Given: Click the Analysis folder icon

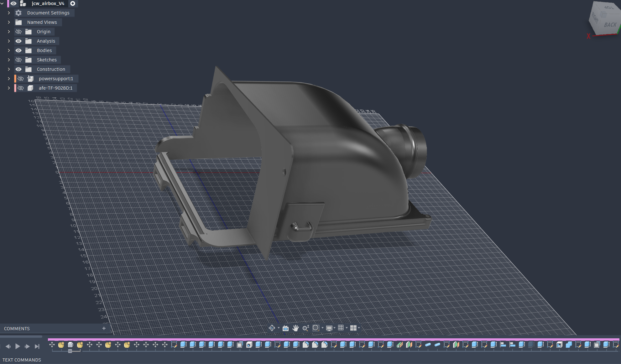Looking at the screenshot, I should (29, 41).
